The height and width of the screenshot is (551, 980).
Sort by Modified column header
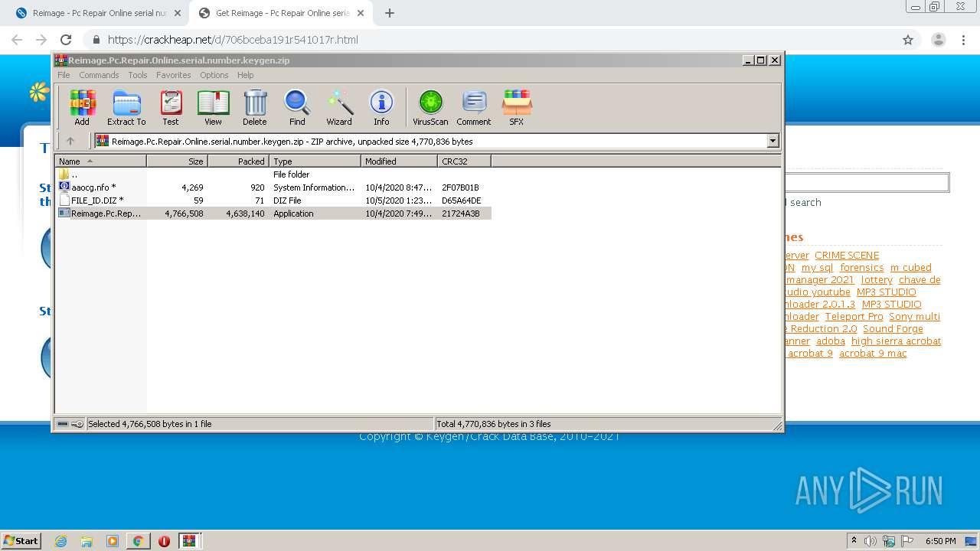pos(399,161)
